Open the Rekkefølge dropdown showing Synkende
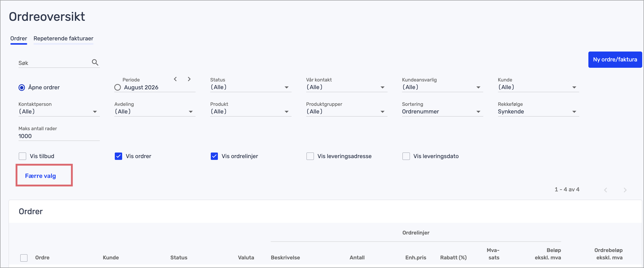The image size is (644, 268). coord(538,112)
